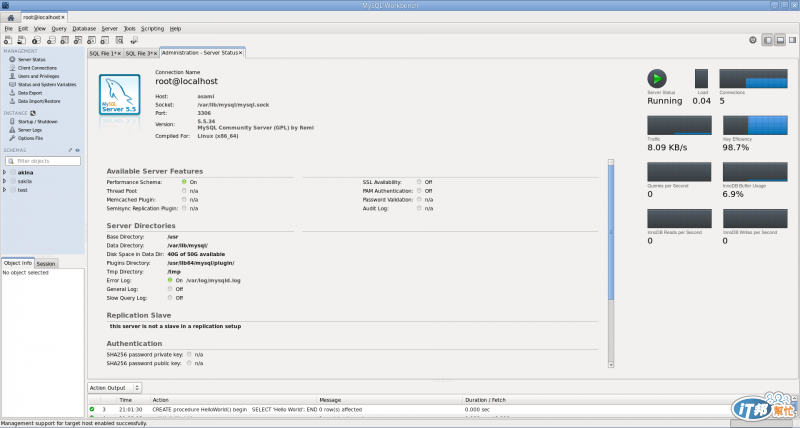Click the create new table toolbar icon
The height and width of the screenshot is (428, 800).
pyautogui.click(x=64, y=40)
